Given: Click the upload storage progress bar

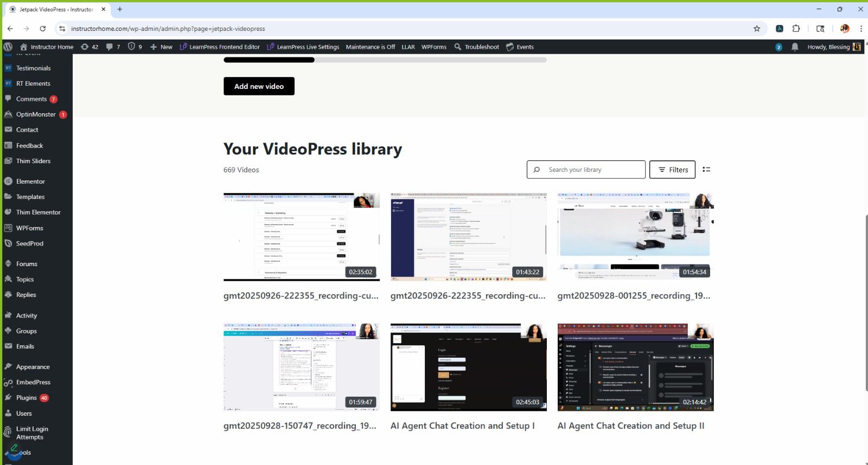Looking at the screenshot, I should (385, 60).
